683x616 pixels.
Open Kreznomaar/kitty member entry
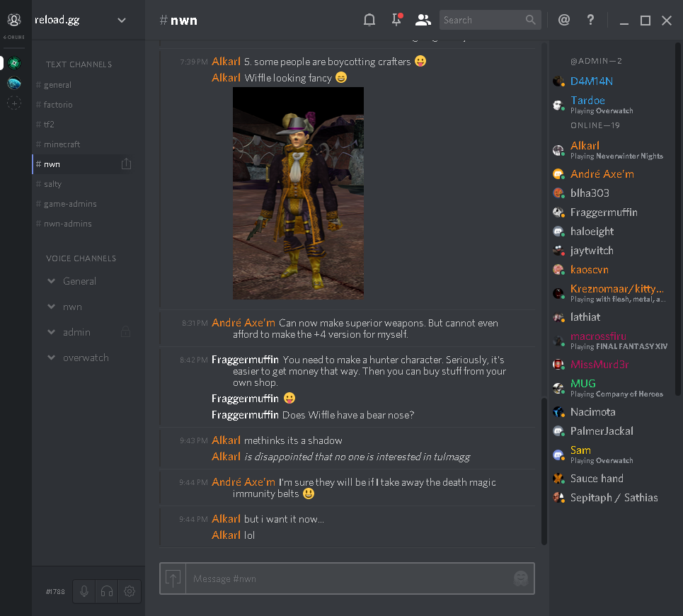(612, 293)
